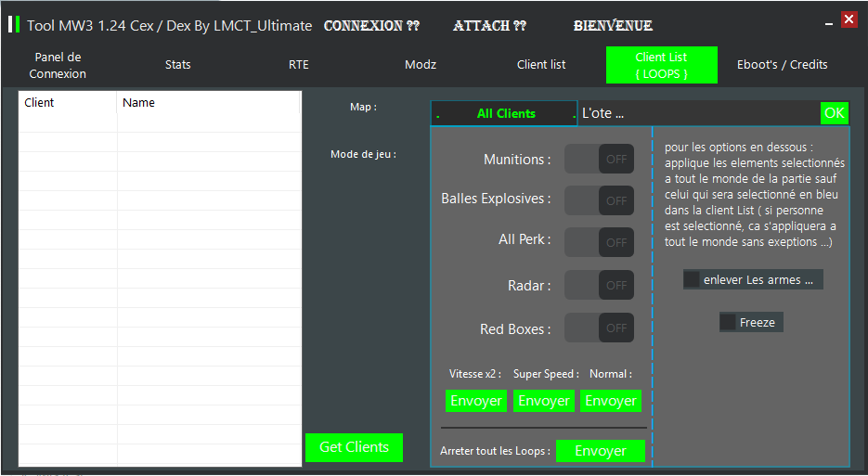The height and width of the screenshot is (476, 868).
Task: Turn on the Radar switch
Action: [599, 285]
